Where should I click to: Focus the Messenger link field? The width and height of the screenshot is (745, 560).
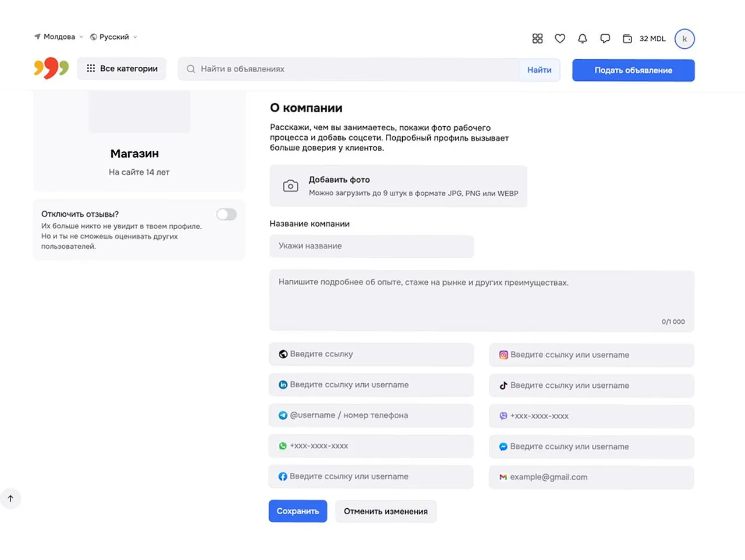[591, 447]
